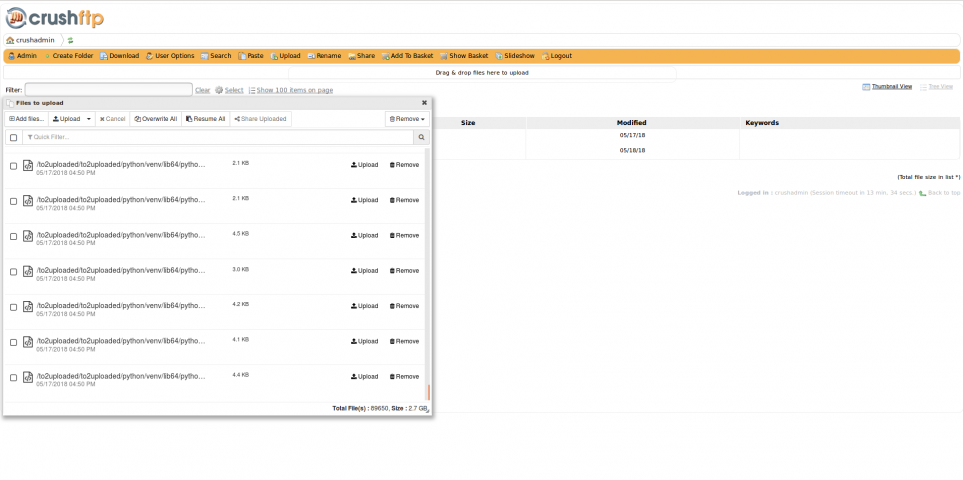963x480 pixels.
Task: Click the CrushFTP logo
Action: click(55, 18)
